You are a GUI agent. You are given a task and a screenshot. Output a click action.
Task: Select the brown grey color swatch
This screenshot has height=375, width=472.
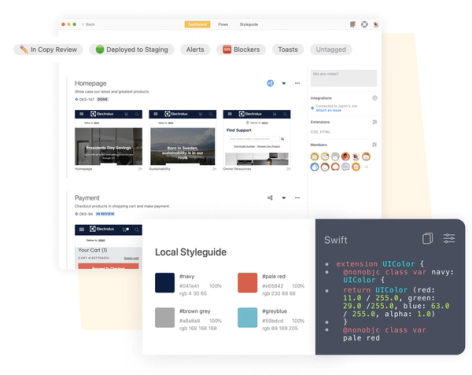(165, 317)
